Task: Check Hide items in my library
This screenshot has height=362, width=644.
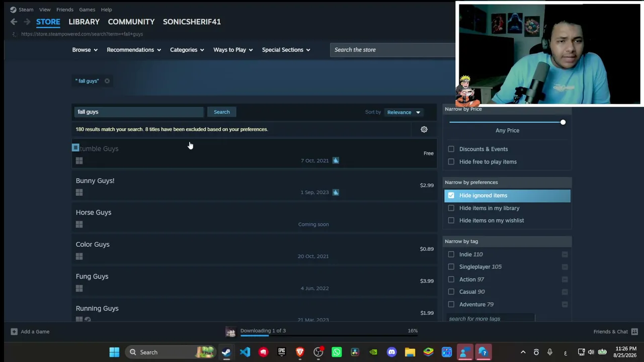Action: pos(451,208)
